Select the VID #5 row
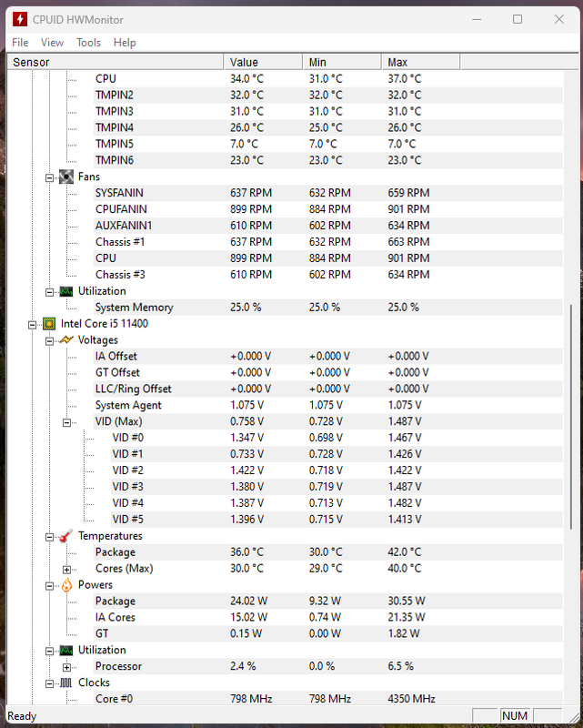 (337, 519)
